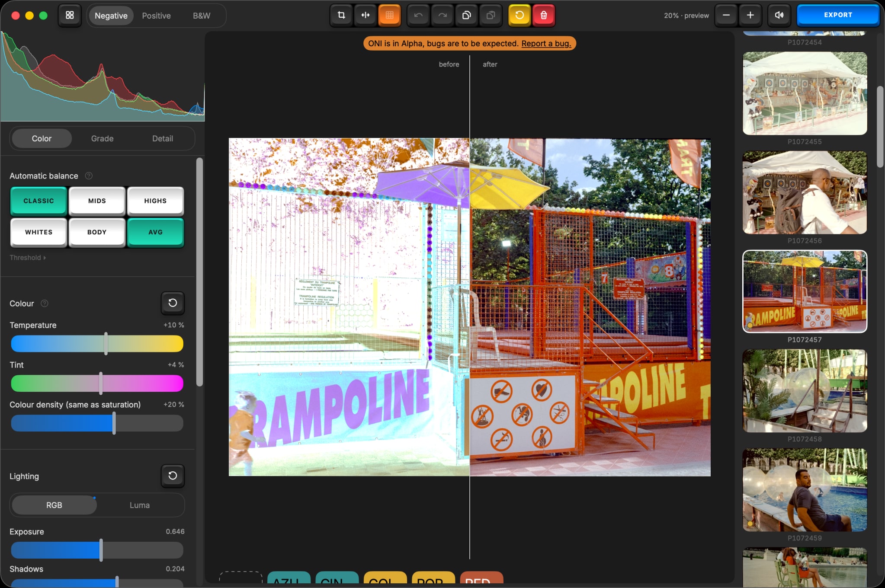Click the paste settings icon

[x=491, y=15]
